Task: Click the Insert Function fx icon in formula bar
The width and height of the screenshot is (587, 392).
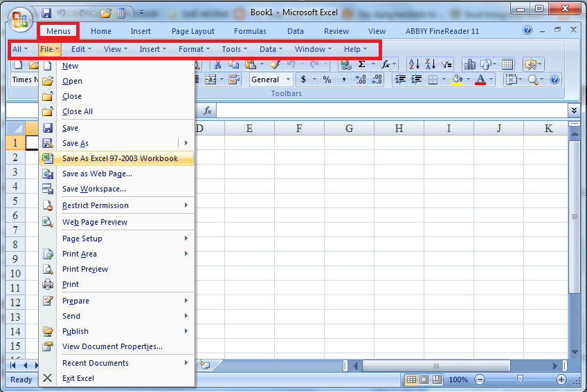Action: point(207,111)
